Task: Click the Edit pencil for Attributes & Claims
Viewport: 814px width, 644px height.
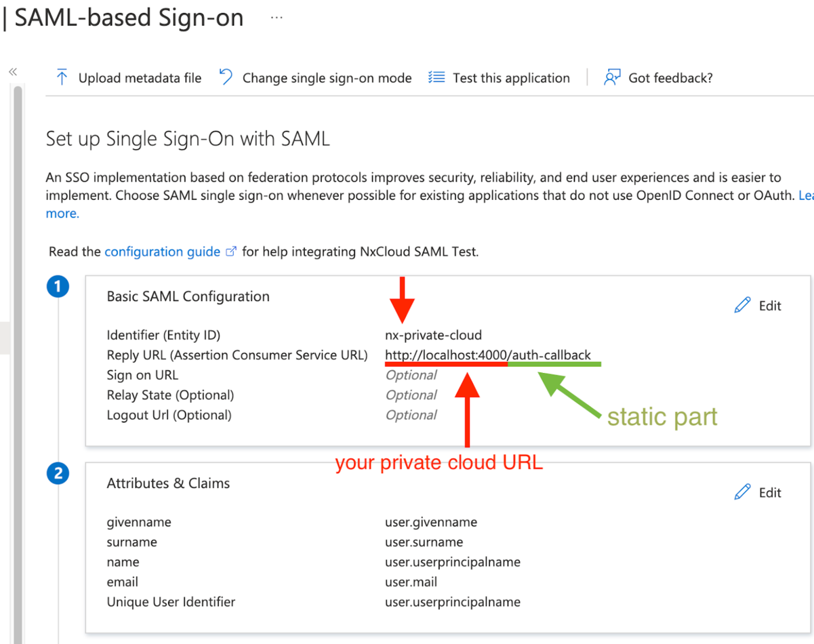Action: click(x=744, y=492)
